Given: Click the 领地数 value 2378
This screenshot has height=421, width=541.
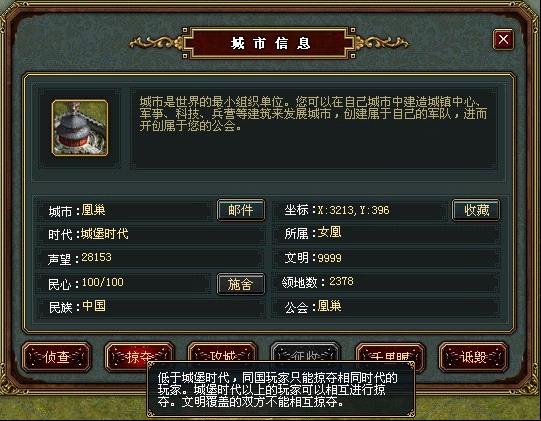Looking at the screenshot, I should coord(341,281).
